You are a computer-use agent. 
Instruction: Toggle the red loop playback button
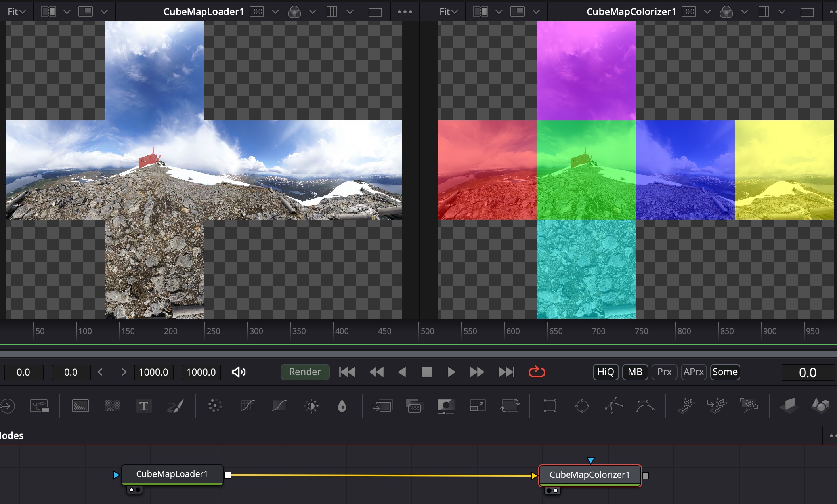(537, 372)
